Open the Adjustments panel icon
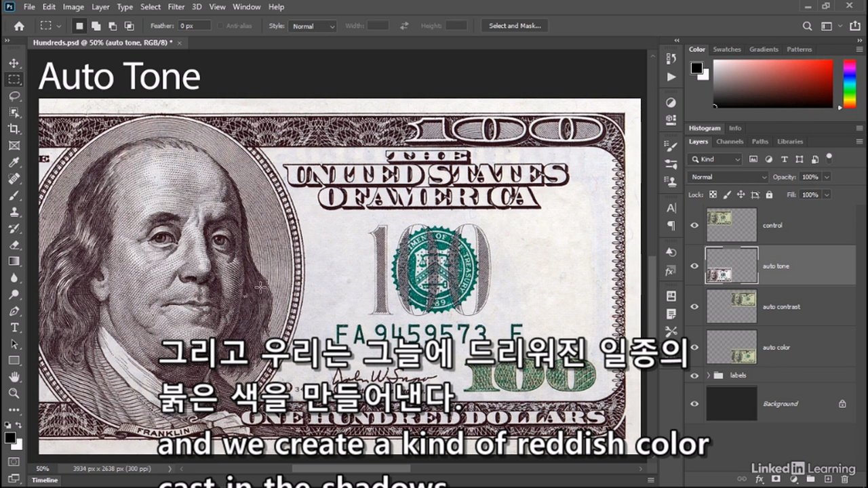Viewport: 868px width, 488px height. tap(671, 102)
